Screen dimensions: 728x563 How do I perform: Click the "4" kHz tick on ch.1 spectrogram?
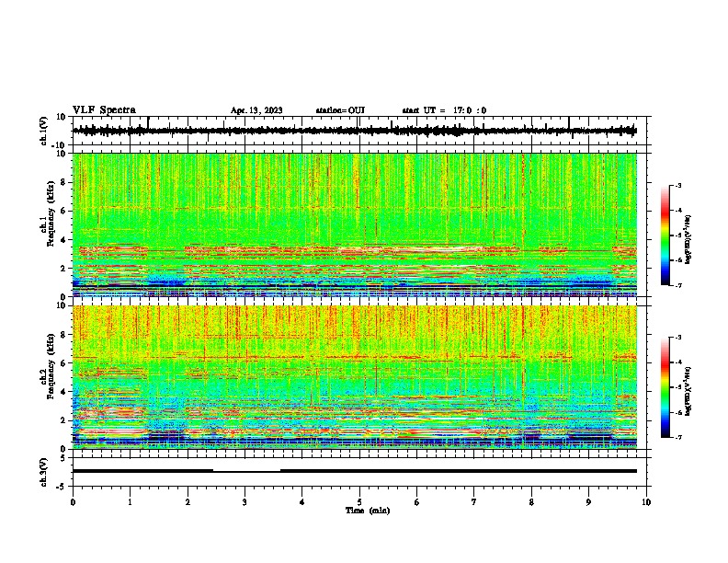[x=63, y=240]
